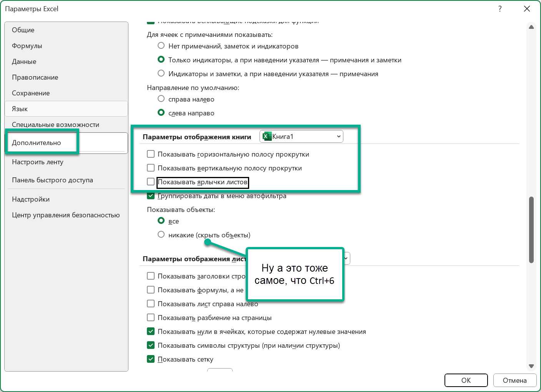Toggle Показывать ярлычки листов checkbox

click(x=151, y=182)
